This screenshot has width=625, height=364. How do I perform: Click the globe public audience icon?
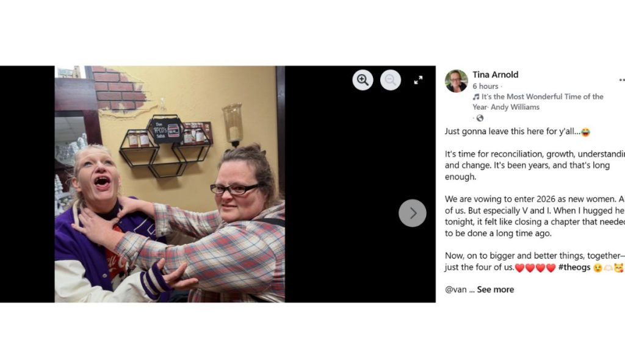[480, 118]
